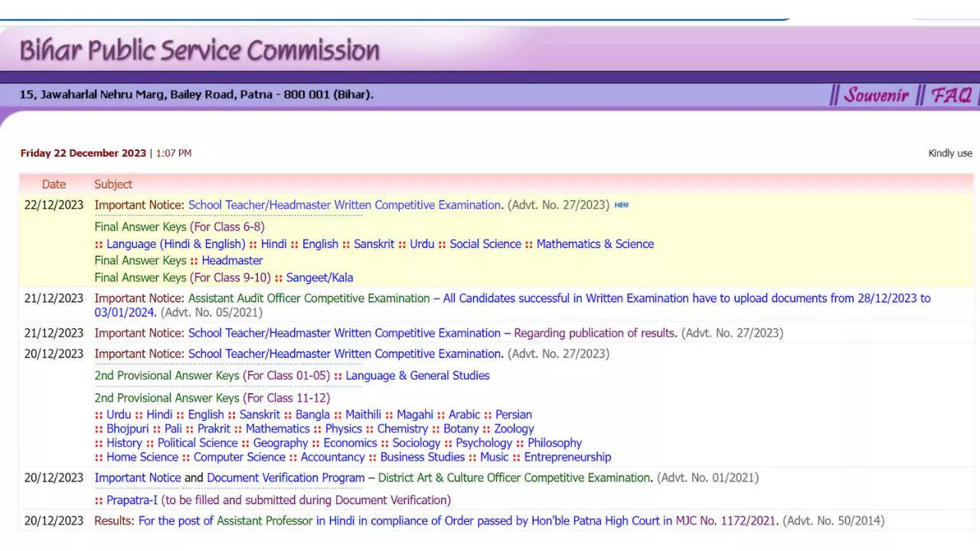Open the Document Verification Program link

point(286,478)
